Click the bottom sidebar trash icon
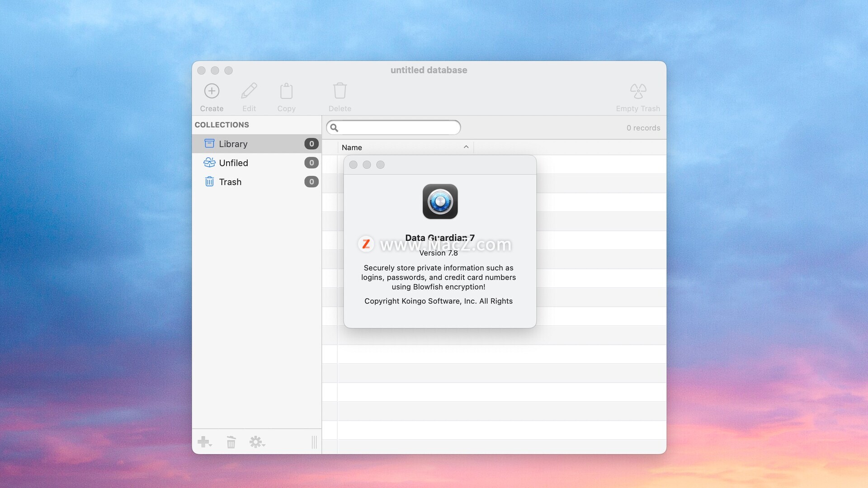868x488 pixels. point(231,442)
